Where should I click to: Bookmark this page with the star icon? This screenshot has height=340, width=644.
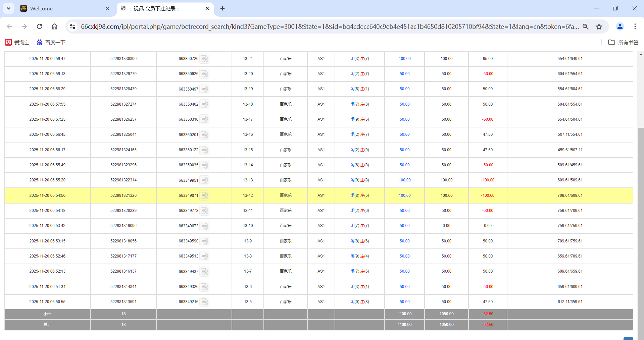coord(599,26)
